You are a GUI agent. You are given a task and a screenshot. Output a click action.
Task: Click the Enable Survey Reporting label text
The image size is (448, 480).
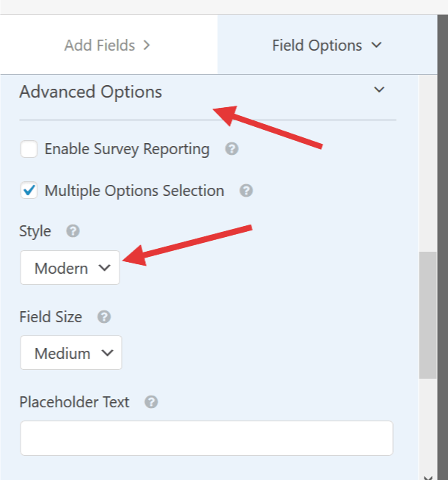127,149
